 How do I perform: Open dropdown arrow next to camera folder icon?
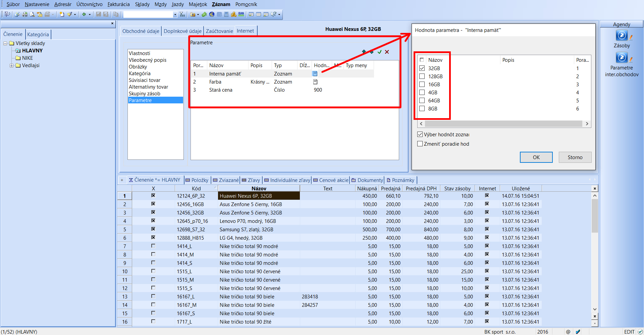pyautogui.click(x=198, y=14)
